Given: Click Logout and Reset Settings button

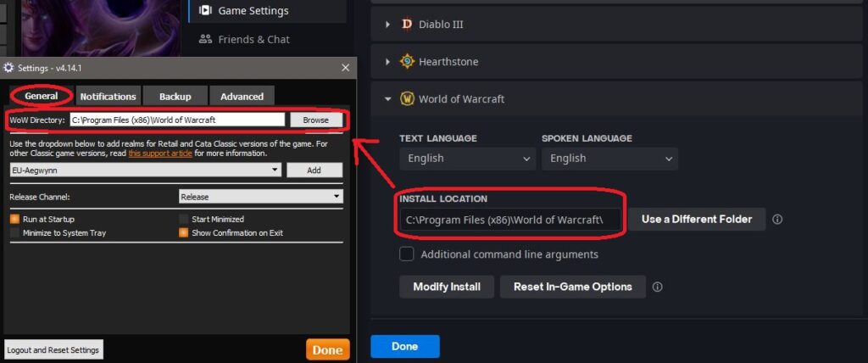Looking at the screenshot, I should tap(53, 350).
